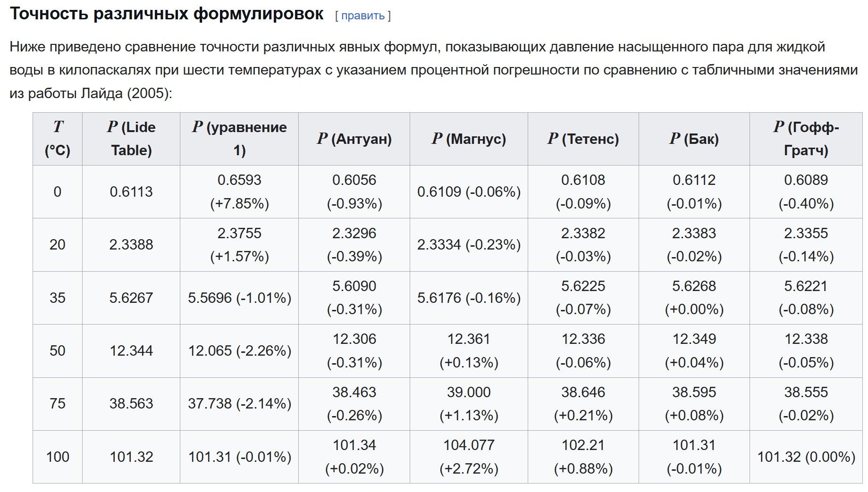Select the cell 104.077 (+2.72%)
The image size is (868, 492).
(469, 457)
